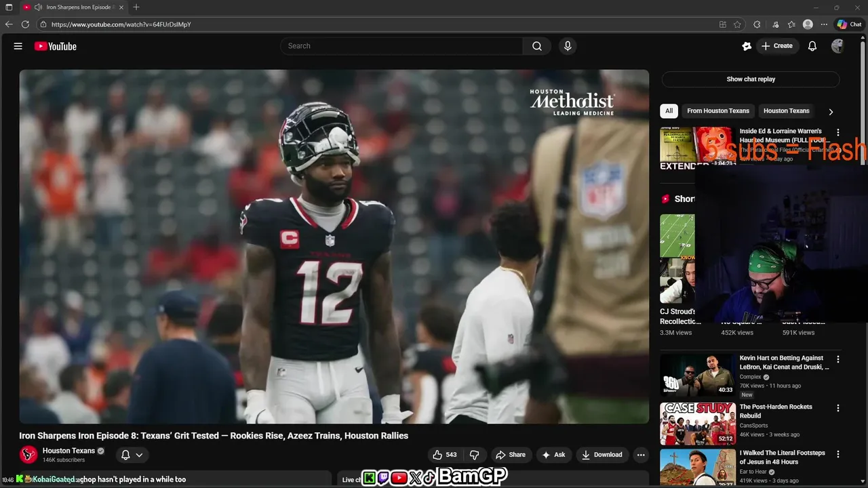Add this page to favorites star
868x488 pixels.
[x=737, y=24]
